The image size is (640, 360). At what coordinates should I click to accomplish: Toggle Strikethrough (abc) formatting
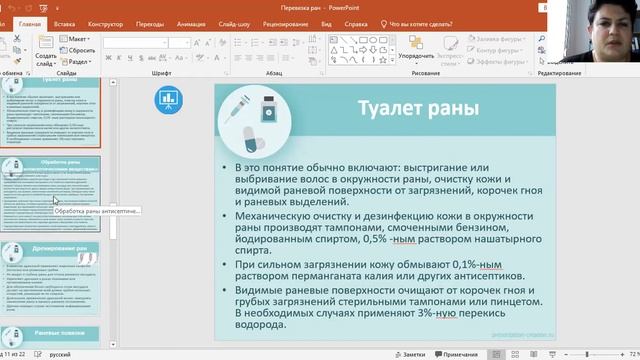pos(151,58)
